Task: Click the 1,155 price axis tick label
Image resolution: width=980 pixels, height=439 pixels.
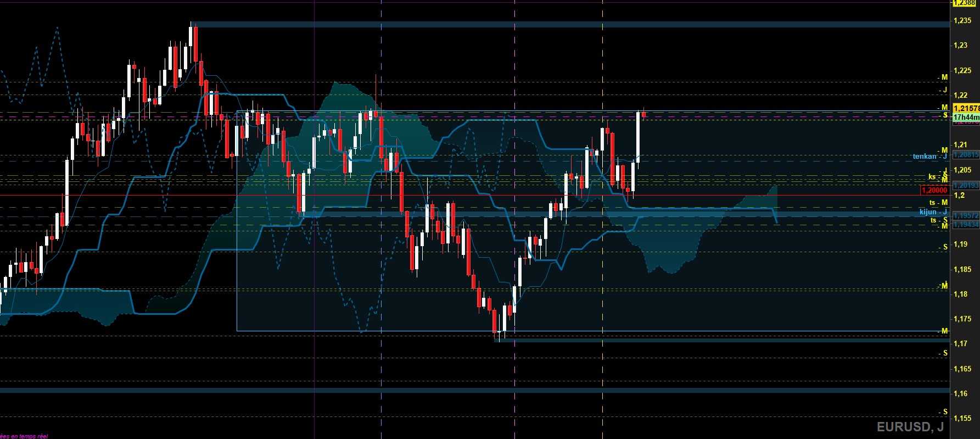Action: [963, 419]
